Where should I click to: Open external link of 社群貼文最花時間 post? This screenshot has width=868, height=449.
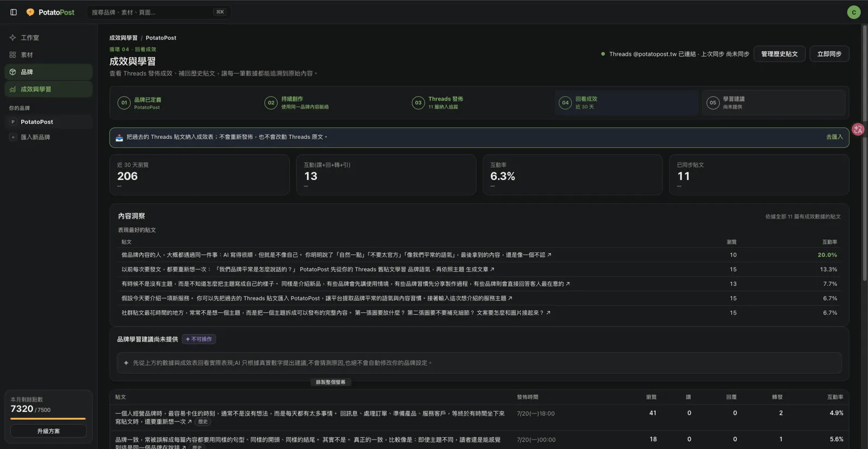point(548,313)
